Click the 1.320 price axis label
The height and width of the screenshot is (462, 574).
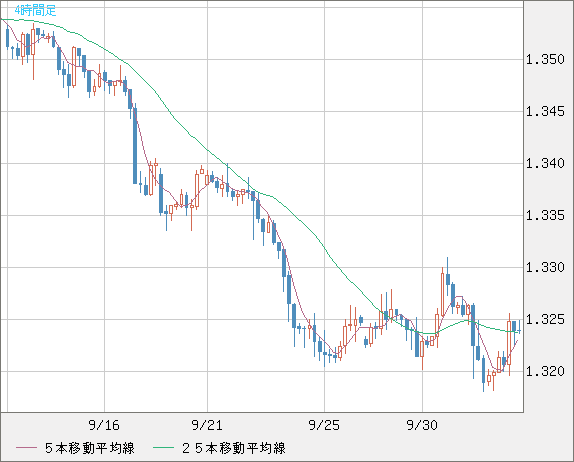545,371
